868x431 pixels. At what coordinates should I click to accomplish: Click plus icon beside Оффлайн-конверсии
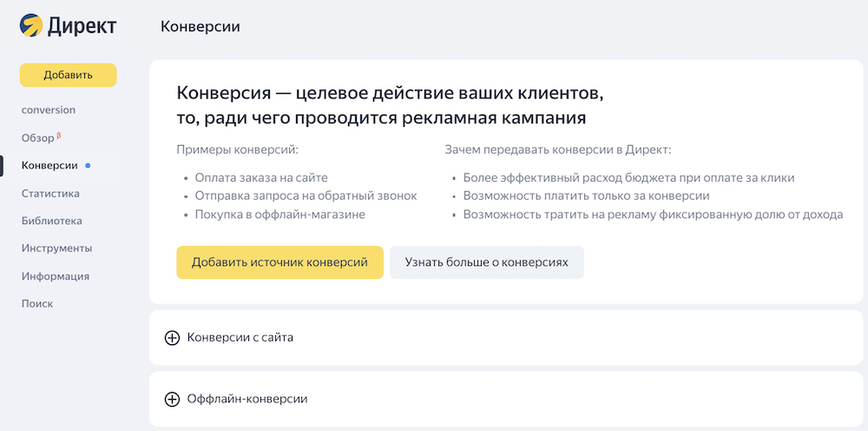(172, 399)
